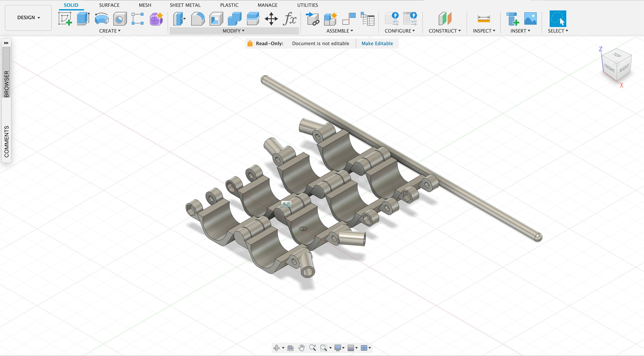This screenshot has width=644, height=356.
Task: Expand the CONFIGURE menu dropdown
Action: coord(400,31)
